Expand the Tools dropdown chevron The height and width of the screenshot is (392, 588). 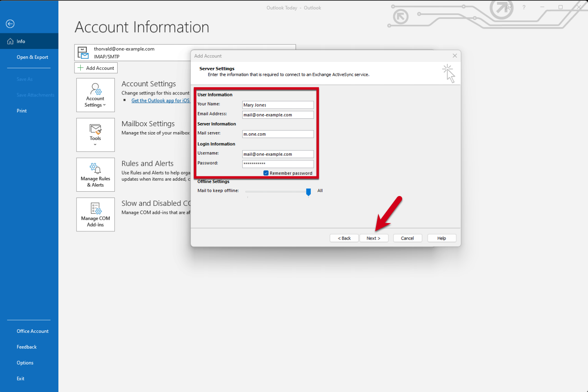click(x=95, y=145)
